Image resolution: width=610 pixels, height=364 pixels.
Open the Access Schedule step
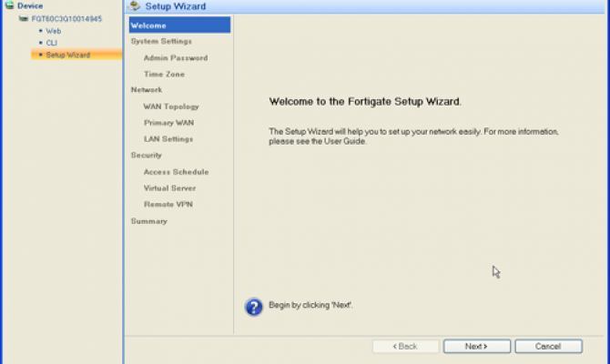click(176, 172)
